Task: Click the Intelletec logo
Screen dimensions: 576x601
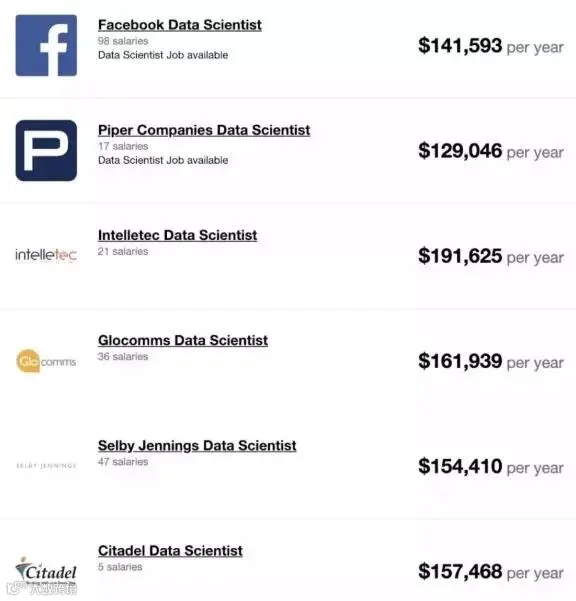Action: [46, 255]
